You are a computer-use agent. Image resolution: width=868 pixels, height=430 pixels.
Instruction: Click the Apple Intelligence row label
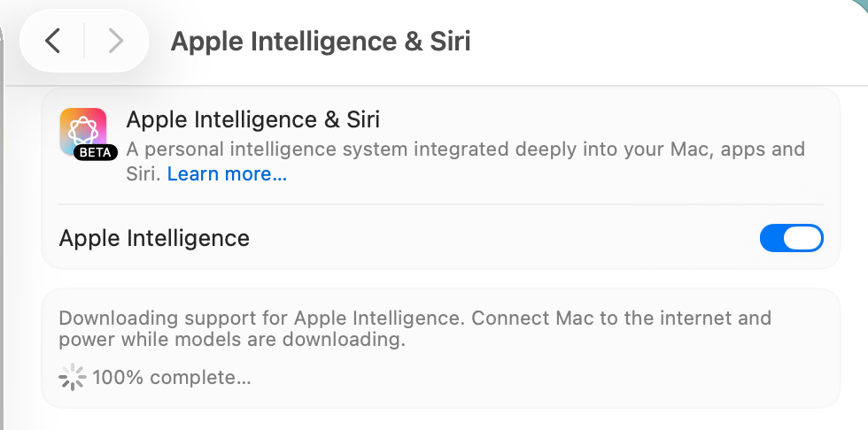(x=154, y=238)
